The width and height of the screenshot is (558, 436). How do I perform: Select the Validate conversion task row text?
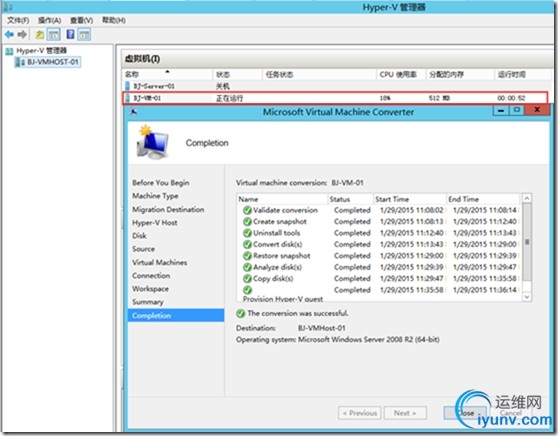click(285, 210)
